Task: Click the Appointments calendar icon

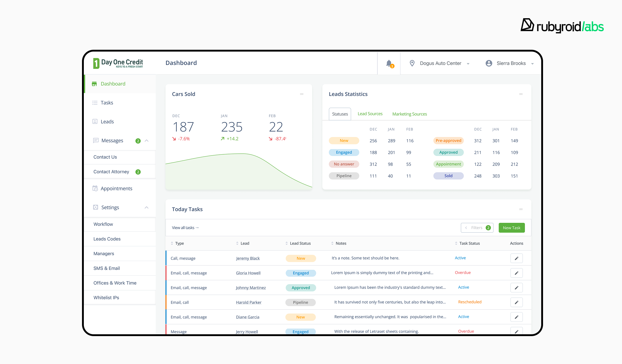Action: pos(95,188)
